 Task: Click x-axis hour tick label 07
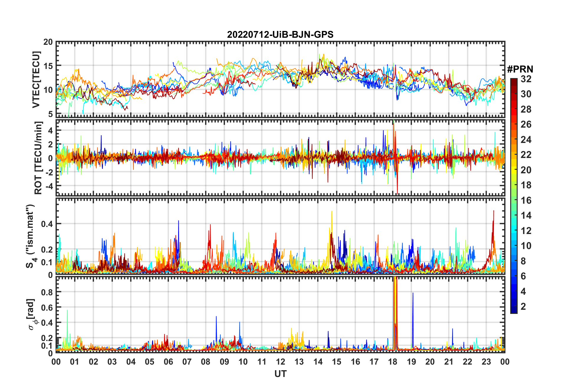(x=187, y=362)
